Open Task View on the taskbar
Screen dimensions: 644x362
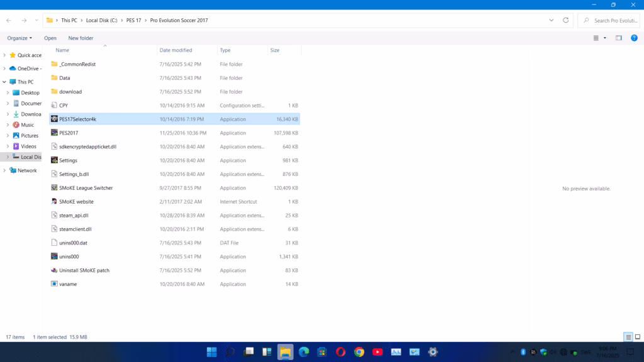click(249, 352)
